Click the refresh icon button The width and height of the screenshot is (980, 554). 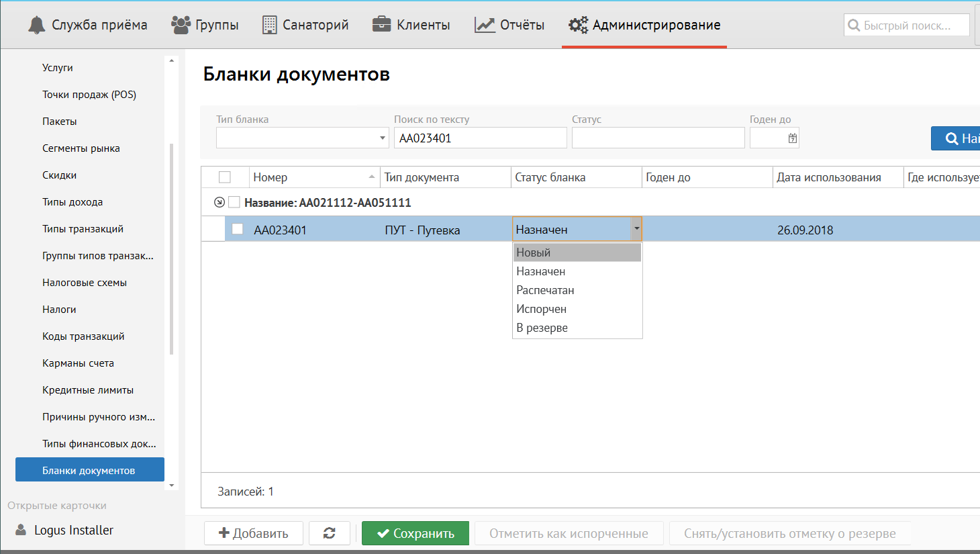click(x=329, y=533)
